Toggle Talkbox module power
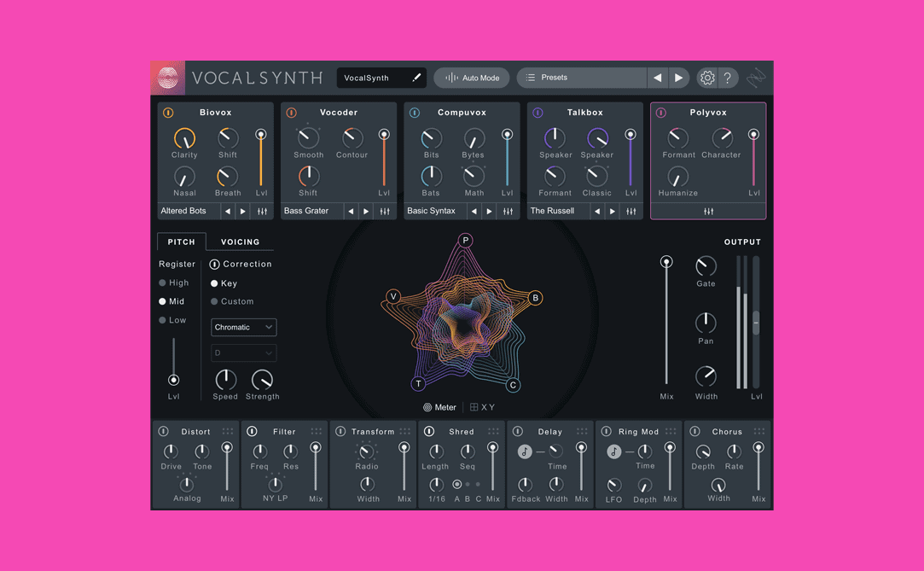Image resolution: width=924 pixels, height=571 pixels. click(538, 113)
